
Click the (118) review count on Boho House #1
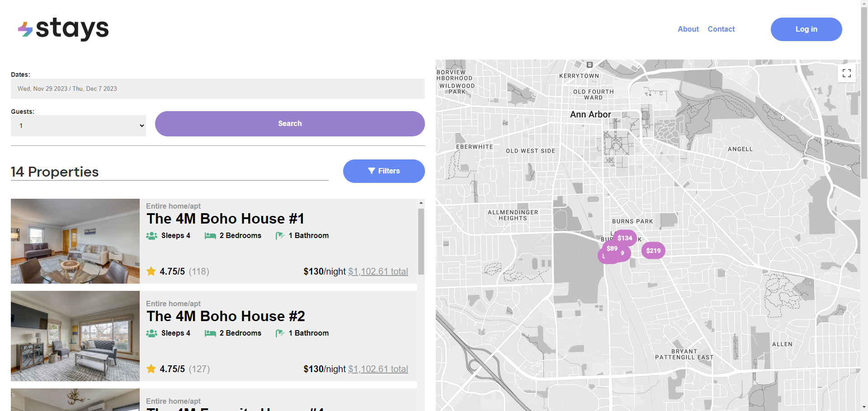pyautogui.click(x=199, y=271)
